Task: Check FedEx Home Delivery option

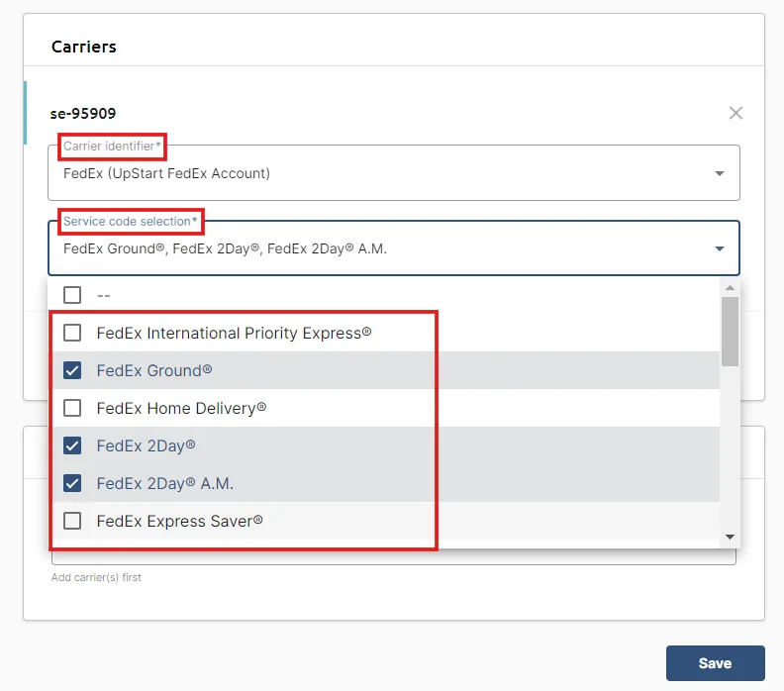Action: point(72,408)
